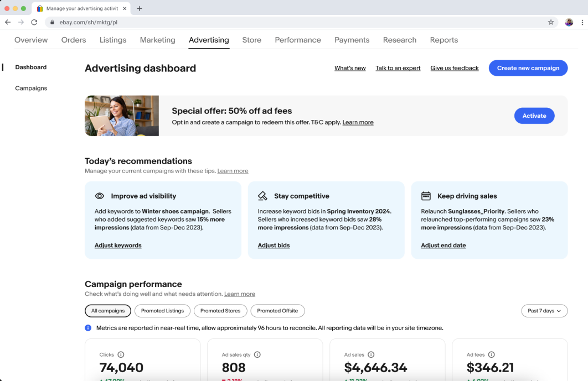Viewport: 588px width, 381px height.
Task: Click the Adjust end date link
Action: (x=443, y=246)
